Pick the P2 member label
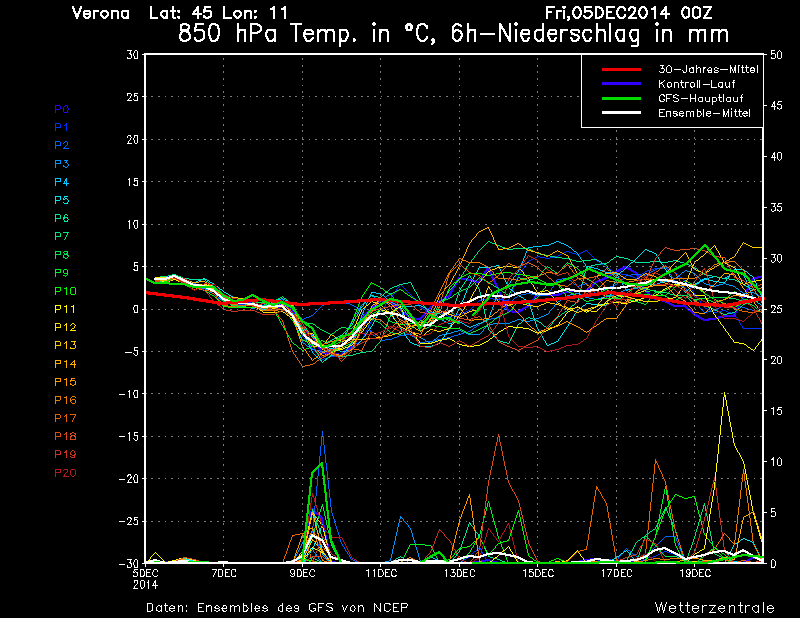The height and width of the screenshot is (618, 800). tap(62, 145)
